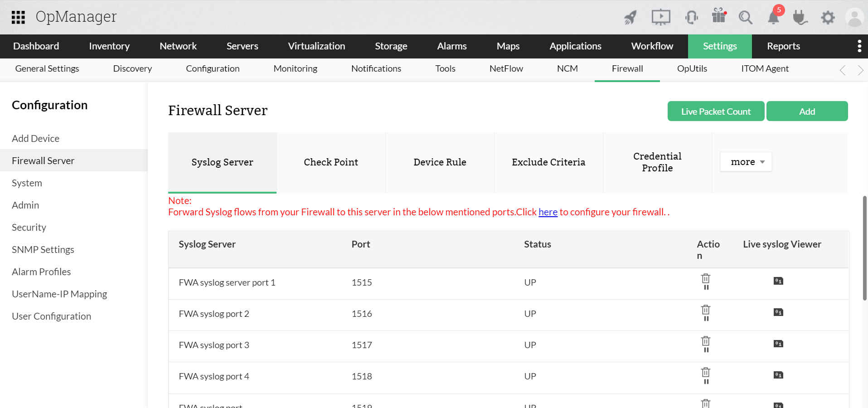Viewport: 868px width, 408px height.
Task: Open the Monitoring submenu
Action: [296, 69]
